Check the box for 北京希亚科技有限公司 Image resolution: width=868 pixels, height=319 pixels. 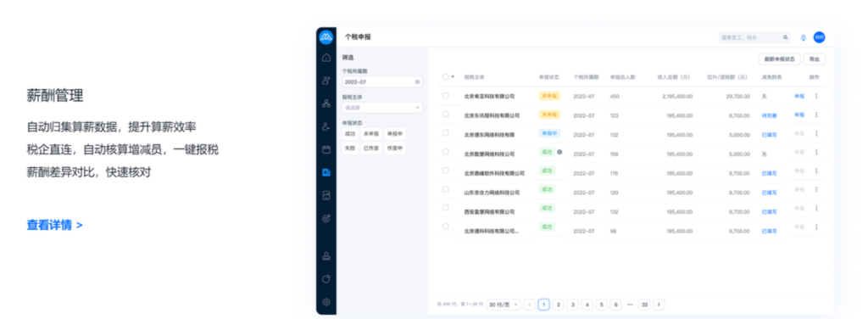tap(445, 95)
